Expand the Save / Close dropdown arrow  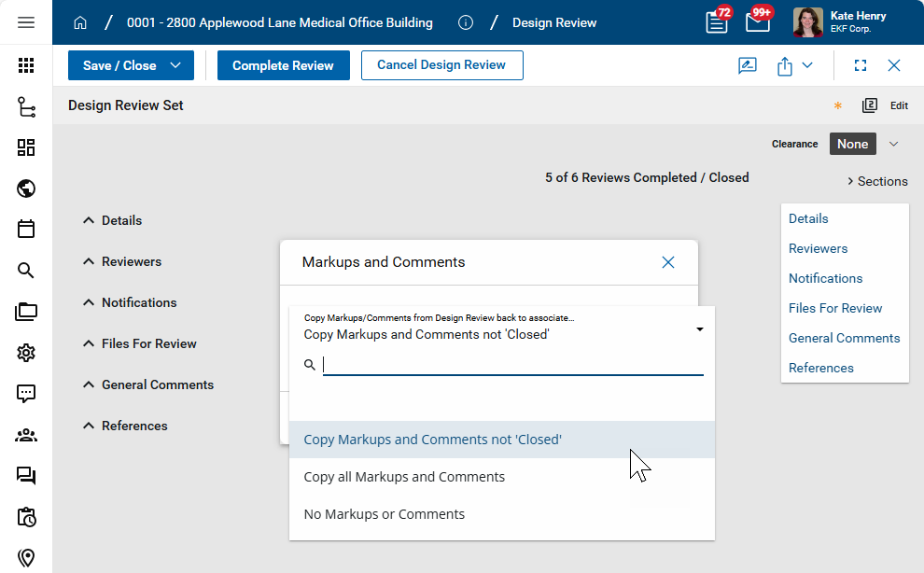[x=175, y=65]
